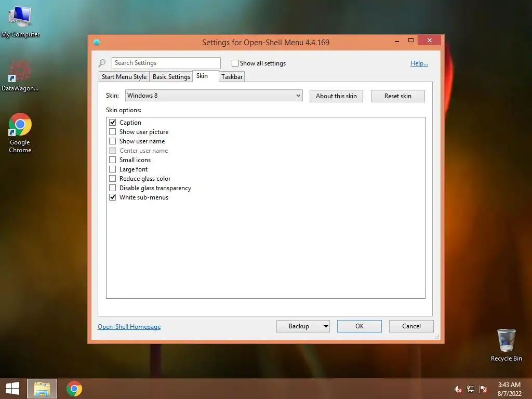Click the search magnifier icon
532x399 pixels.
pos(102,63)
